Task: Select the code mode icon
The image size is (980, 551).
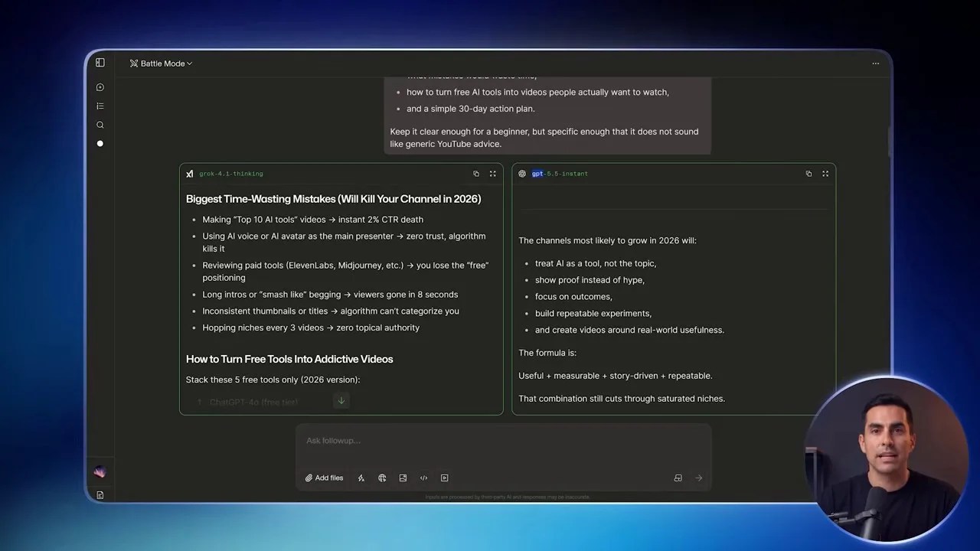Action: tap(423, 478)
